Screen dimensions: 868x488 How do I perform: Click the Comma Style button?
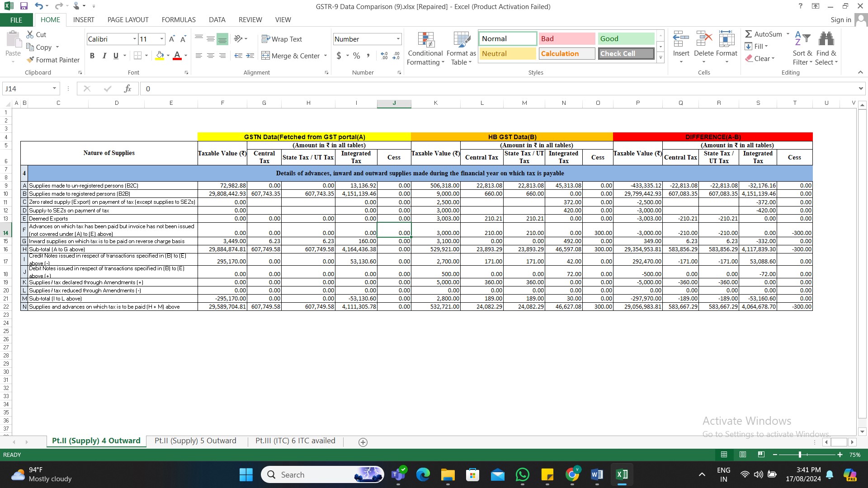click(x=368, y=56)
